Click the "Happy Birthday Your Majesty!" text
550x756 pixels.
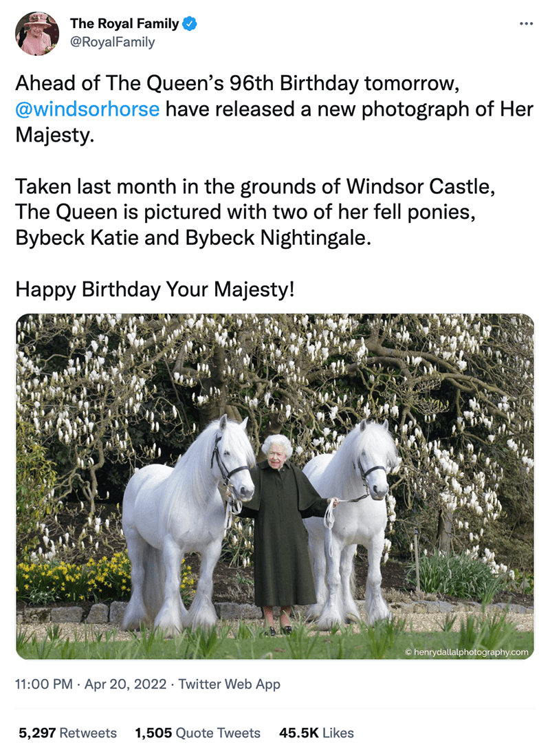point(155,290)
